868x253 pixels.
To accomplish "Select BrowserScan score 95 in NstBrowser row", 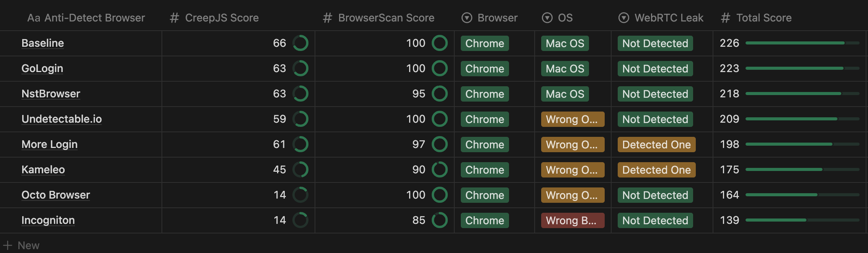I will (419, 94).
